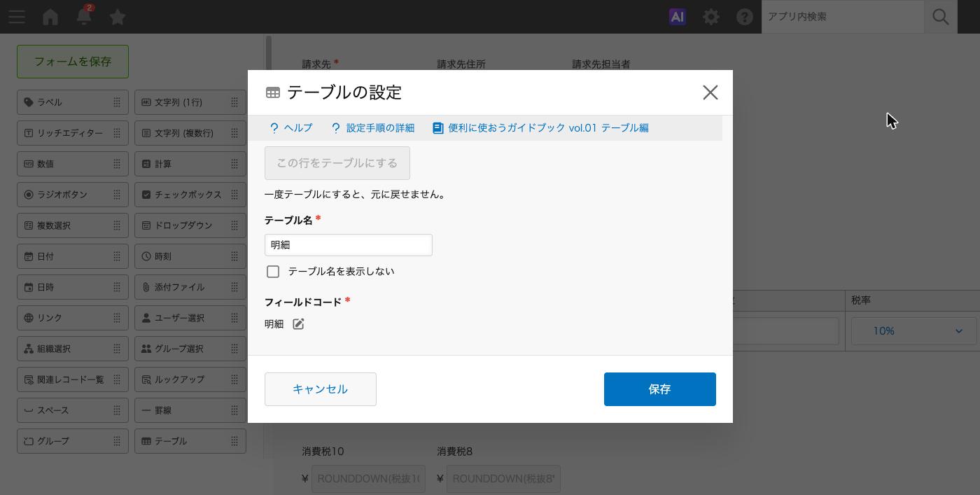Select the ルックアップ field item
The width and height of the screenshot is (980, 495).
click(190, 379)
